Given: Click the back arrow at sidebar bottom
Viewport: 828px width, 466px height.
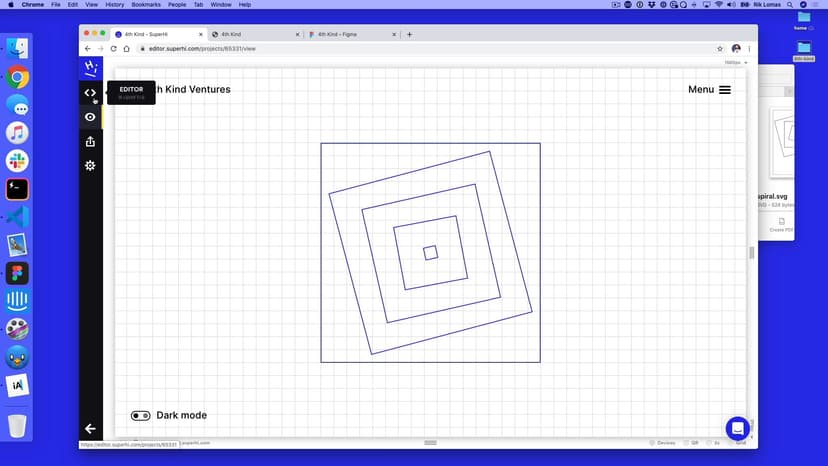Looking at the screenshot, I should [x=90, y=428].
